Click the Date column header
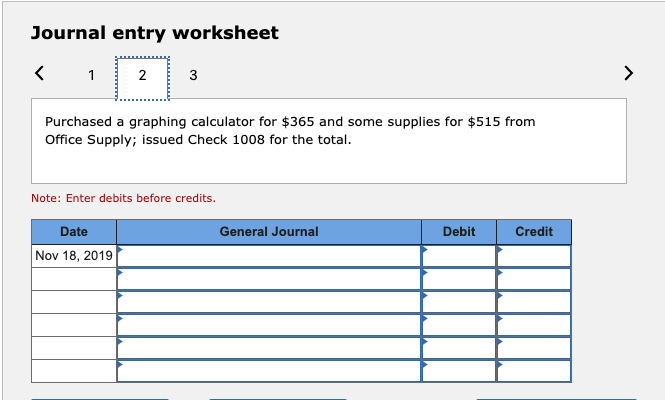 point(74,232)
